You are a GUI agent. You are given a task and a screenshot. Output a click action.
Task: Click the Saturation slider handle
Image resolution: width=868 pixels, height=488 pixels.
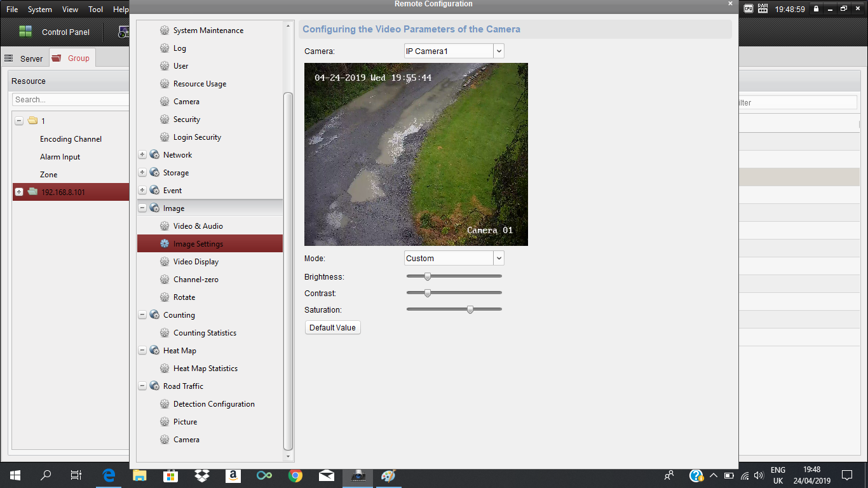(x=470, y=309)
